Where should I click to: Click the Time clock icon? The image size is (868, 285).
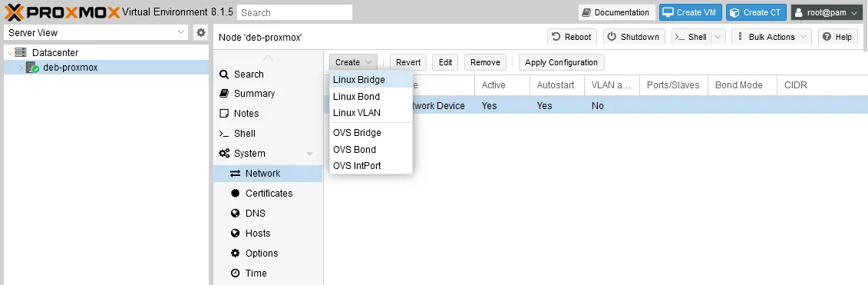(236, 273)
